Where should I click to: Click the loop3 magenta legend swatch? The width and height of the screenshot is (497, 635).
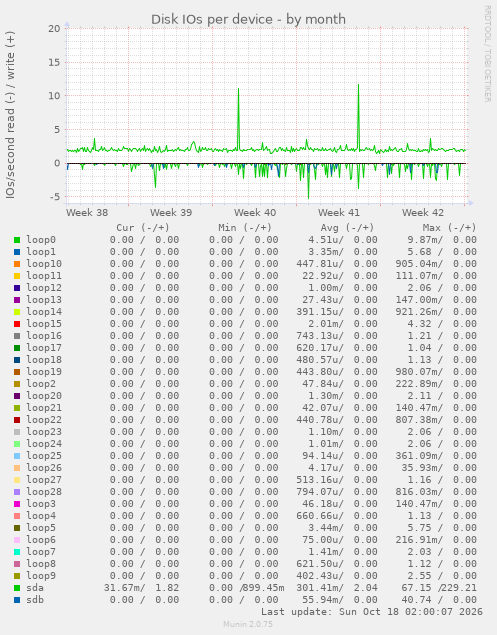17,504
